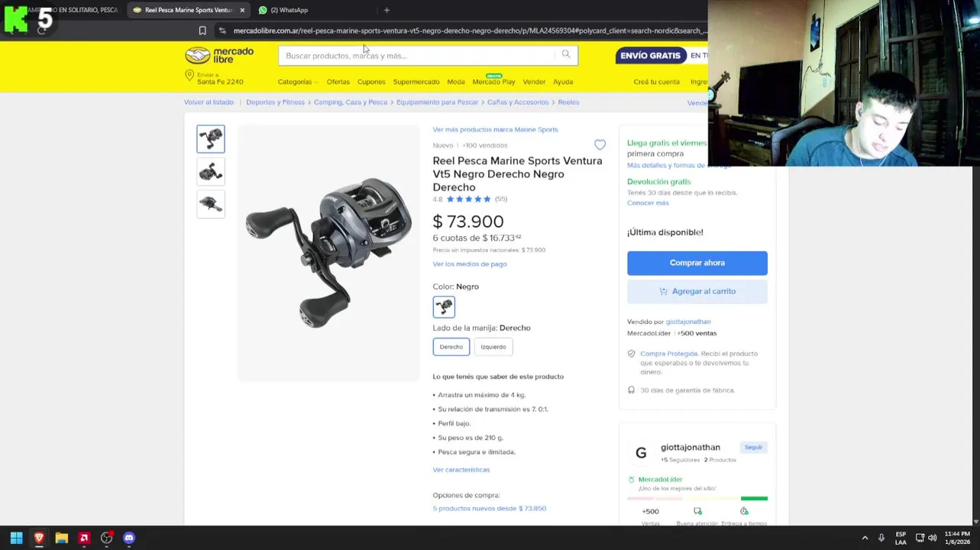This screenshot has height=550, width=980.
Task: Click Ver más productos marca Marine Sports
Action: coord(495,129)
